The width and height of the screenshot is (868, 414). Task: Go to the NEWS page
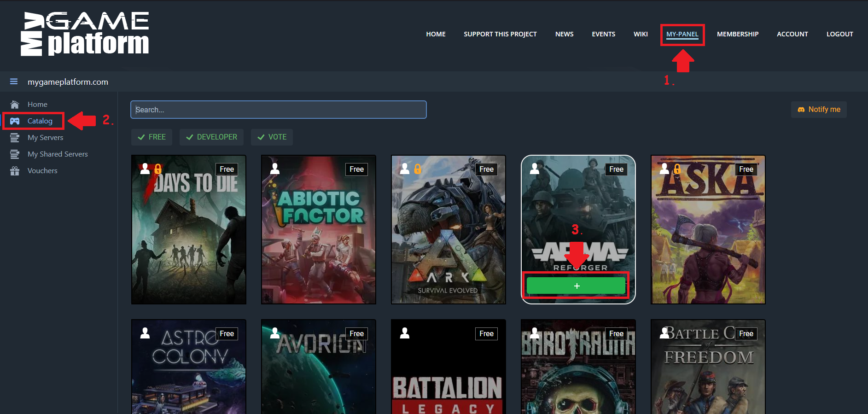[564, 34]
